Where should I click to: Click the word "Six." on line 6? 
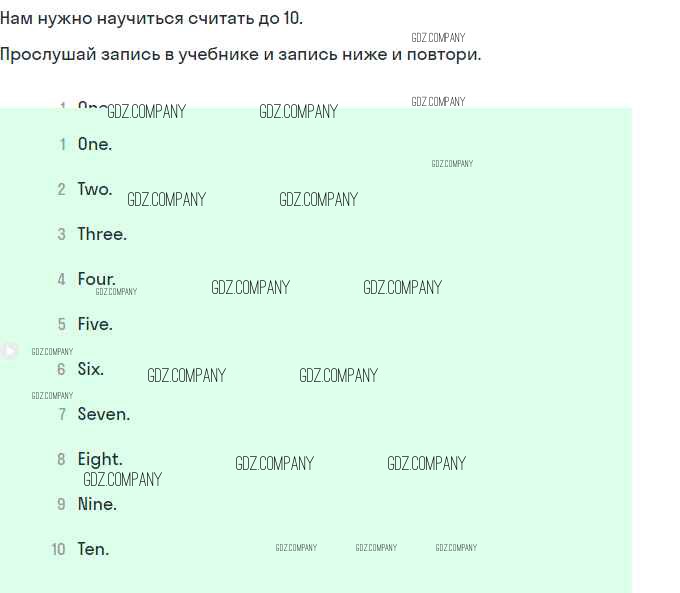tap(91, 369)
